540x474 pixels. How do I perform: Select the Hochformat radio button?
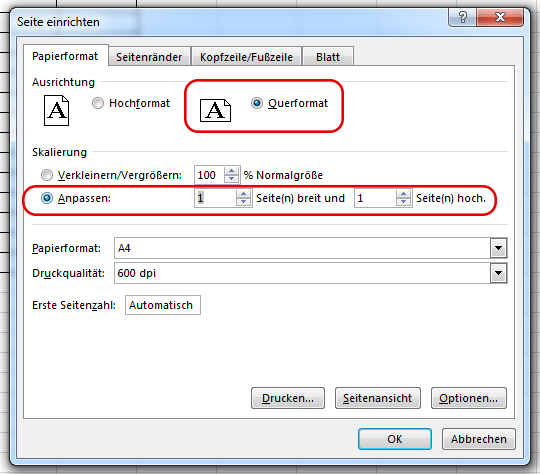[98, 103]
